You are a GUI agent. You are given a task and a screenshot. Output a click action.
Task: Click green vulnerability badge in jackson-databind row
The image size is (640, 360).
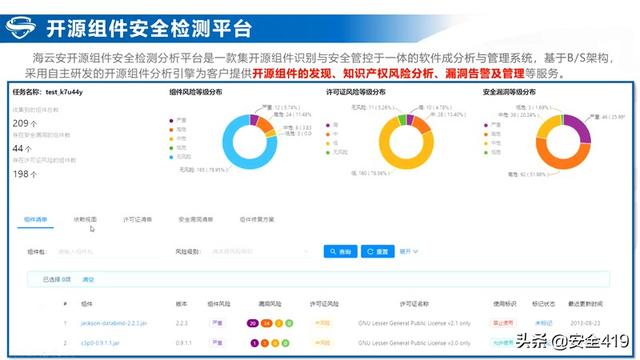pos(289,323)
